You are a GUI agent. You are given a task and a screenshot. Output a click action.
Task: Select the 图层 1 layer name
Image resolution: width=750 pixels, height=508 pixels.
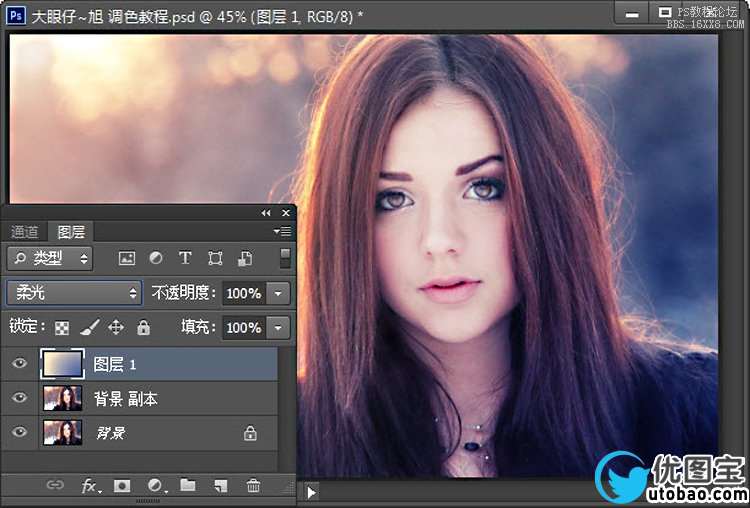coord(115,364)
